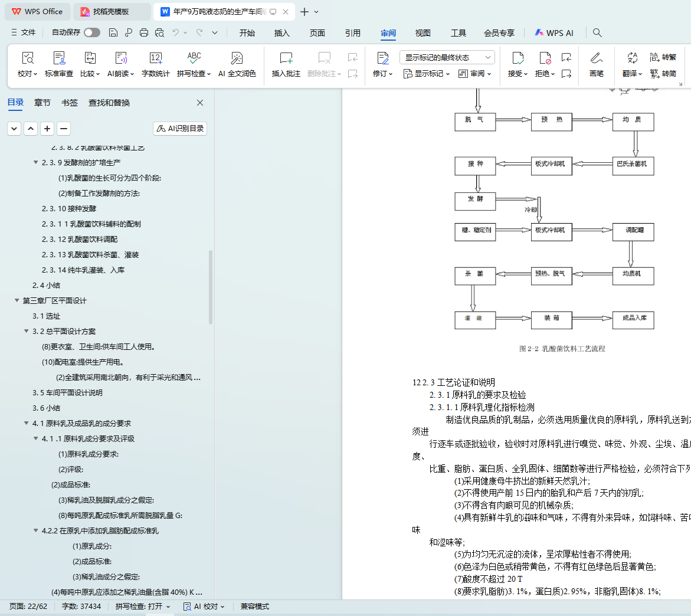
Task: Collapse 3.2 总平面设计方案 node
Action: click(27, 332)
